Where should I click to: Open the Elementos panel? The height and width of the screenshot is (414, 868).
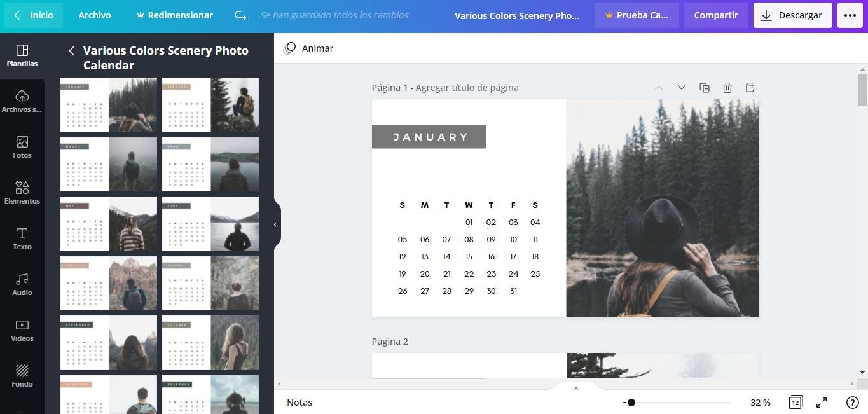point(22,193)
